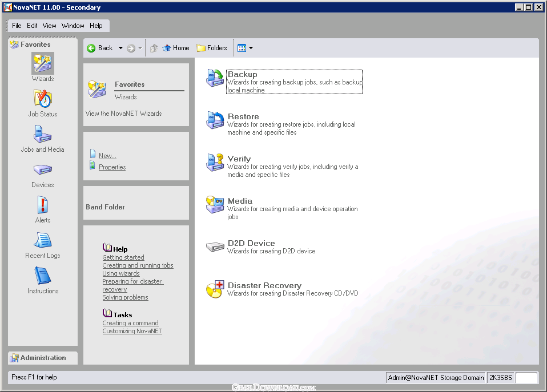Click the Verify wizard icon

coord(215,162)
